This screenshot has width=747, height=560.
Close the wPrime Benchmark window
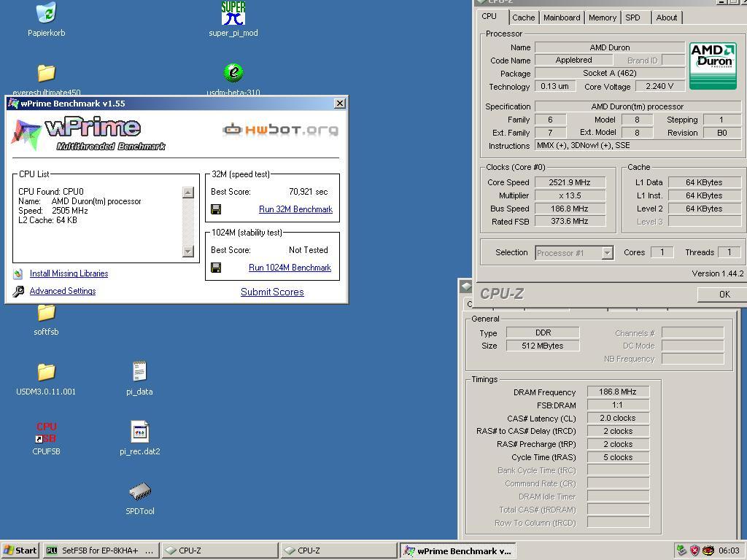[x=340, y=104]
